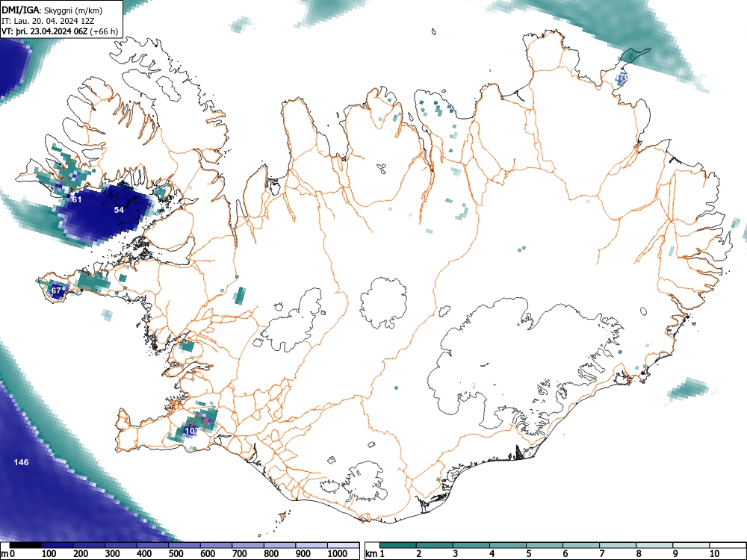Click the '1000' label in the metre legend
Viewport: 747px width, 560px height.
[338, 554]
